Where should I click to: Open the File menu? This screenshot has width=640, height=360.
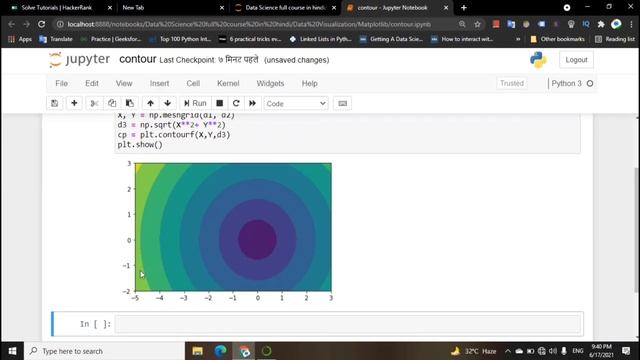[61, 83]
